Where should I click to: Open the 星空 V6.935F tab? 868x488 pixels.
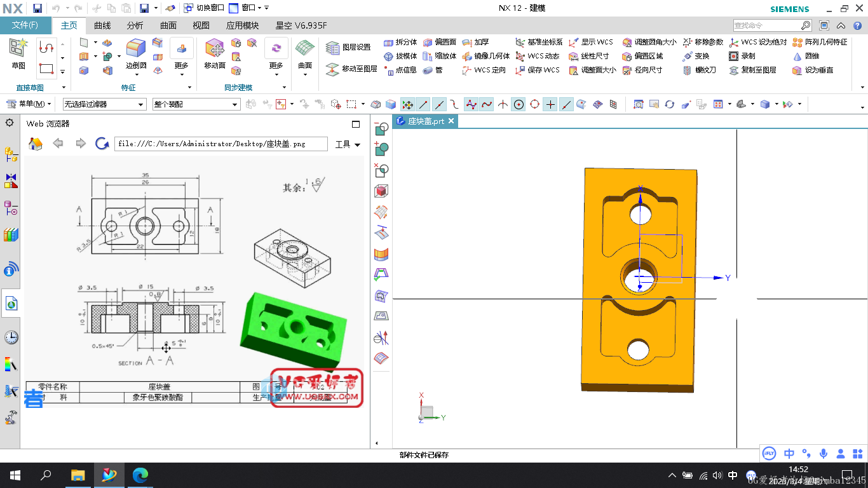[x=301, y=25]
